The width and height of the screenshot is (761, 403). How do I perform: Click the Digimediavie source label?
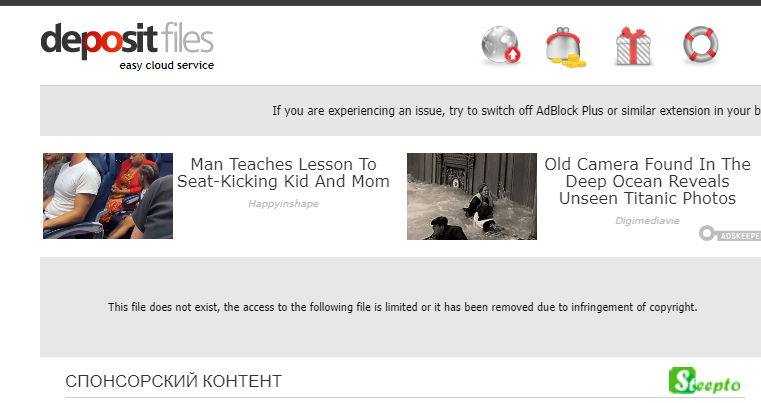click(647, 220)
